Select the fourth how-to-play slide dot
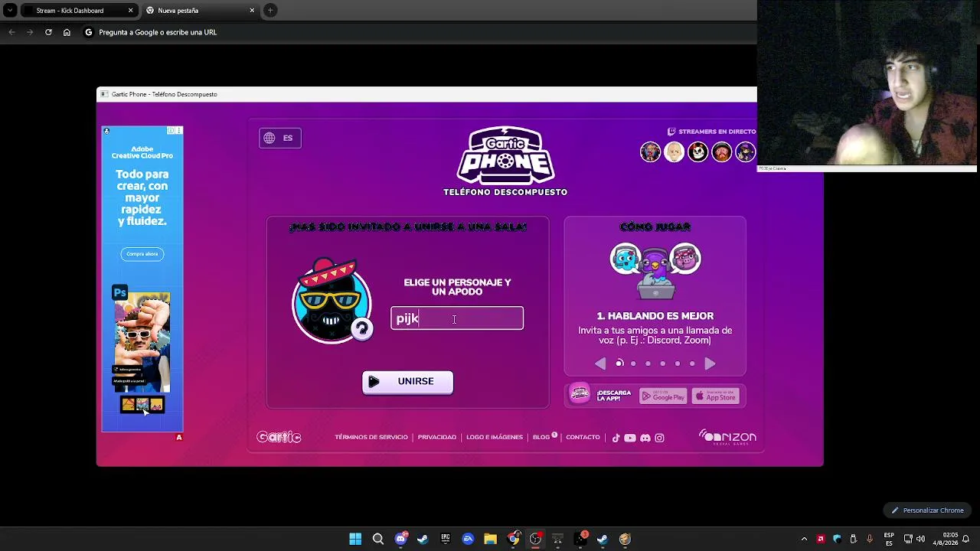Viewport: 980px width, 551px height. [663, 364]
